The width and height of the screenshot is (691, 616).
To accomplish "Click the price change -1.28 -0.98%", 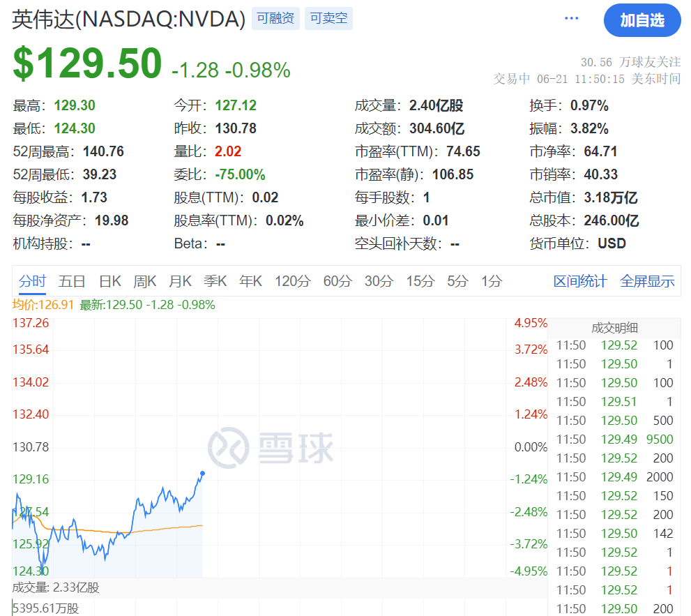I will 231,70.
